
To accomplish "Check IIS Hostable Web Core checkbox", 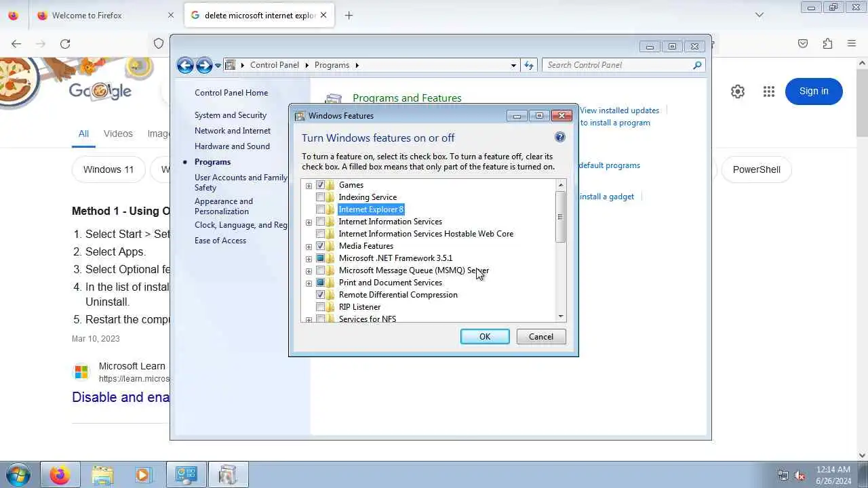I will (321, 234).
